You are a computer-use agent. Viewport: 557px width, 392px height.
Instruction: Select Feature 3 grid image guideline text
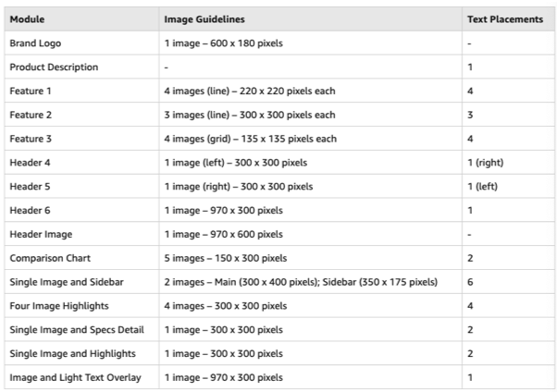tap(250, 139)
